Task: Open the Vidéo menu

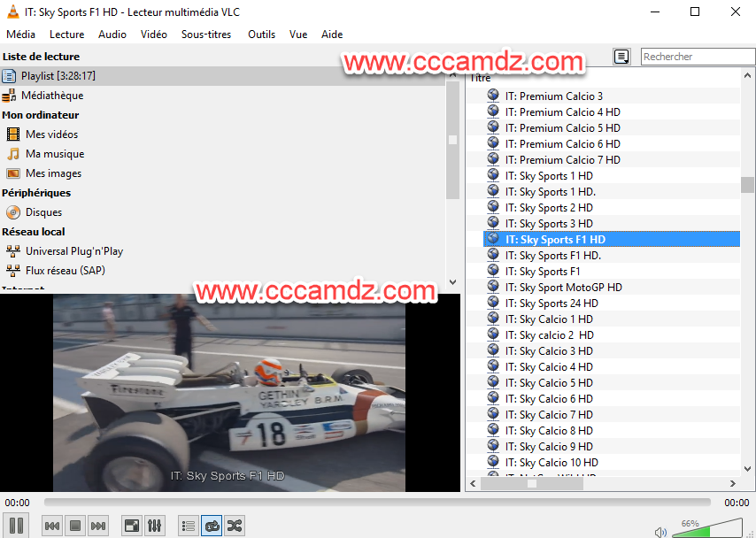Action: pos(154,35)
